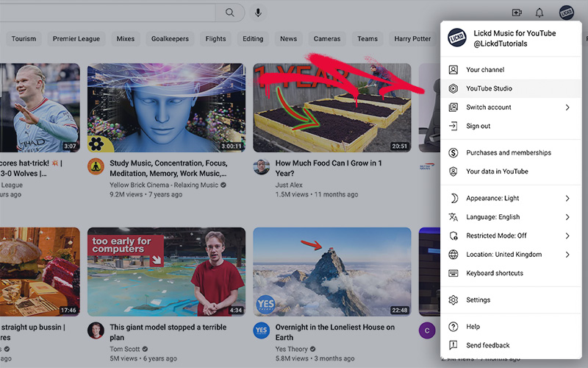Open title Overnight in the Loneliest House
The width and height of the screenshot is (588, 368).
pos(335,333)
